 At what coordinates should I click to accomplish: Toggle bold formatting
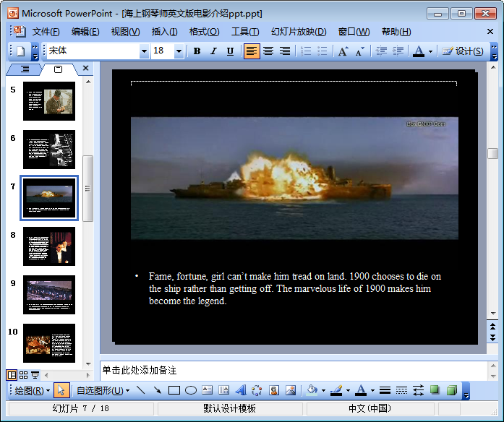[197, 51]
